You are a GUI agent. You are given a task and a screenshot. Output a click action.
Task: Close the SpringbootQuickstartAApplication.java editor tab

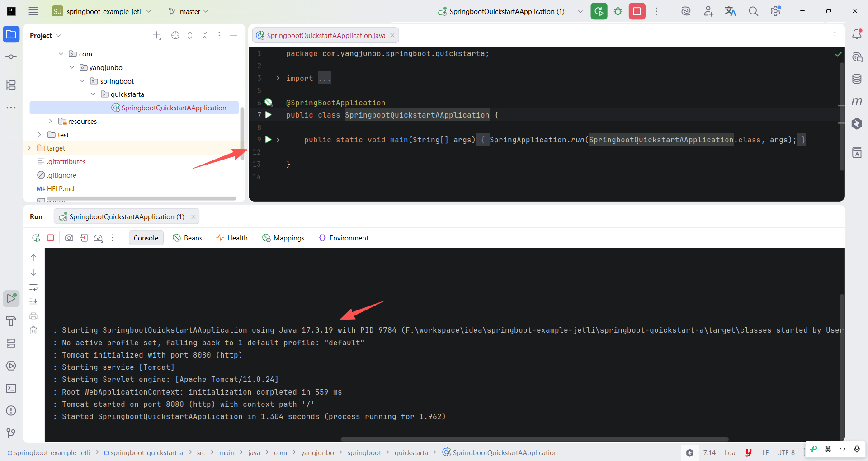392,35
